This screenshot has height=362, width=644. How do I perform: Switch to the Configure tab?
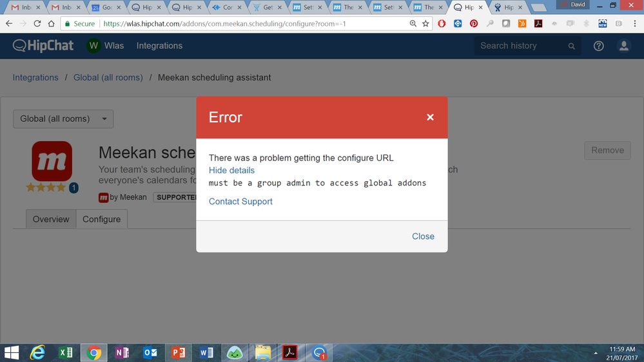(101, 219)
